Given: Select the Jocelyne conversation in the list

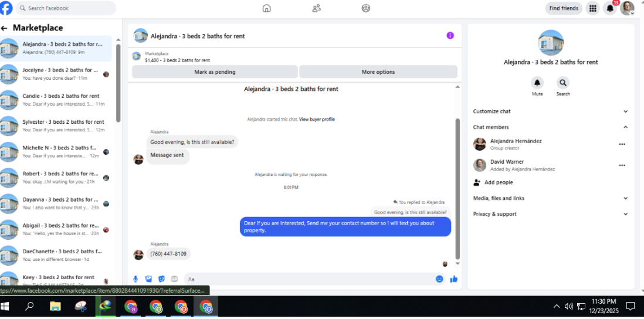Looking at the screenshot, I should point(56,74).
